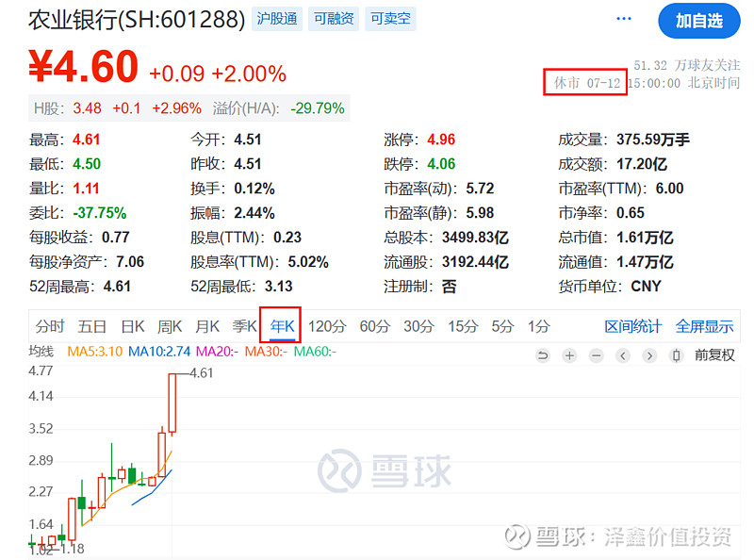Switch to the 日K chart tab
The height and width of the screenshot is (560, 754).
pos(133,326)
